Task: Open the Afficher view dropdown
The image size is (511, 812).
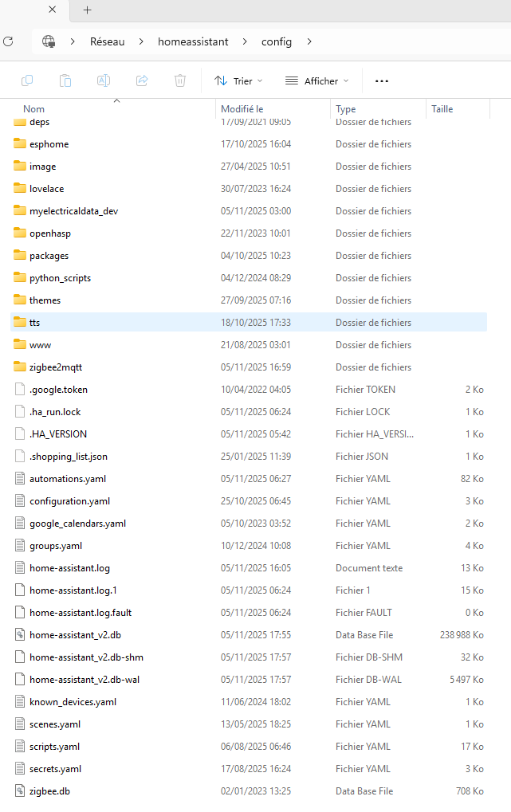Action: (316, 80)
